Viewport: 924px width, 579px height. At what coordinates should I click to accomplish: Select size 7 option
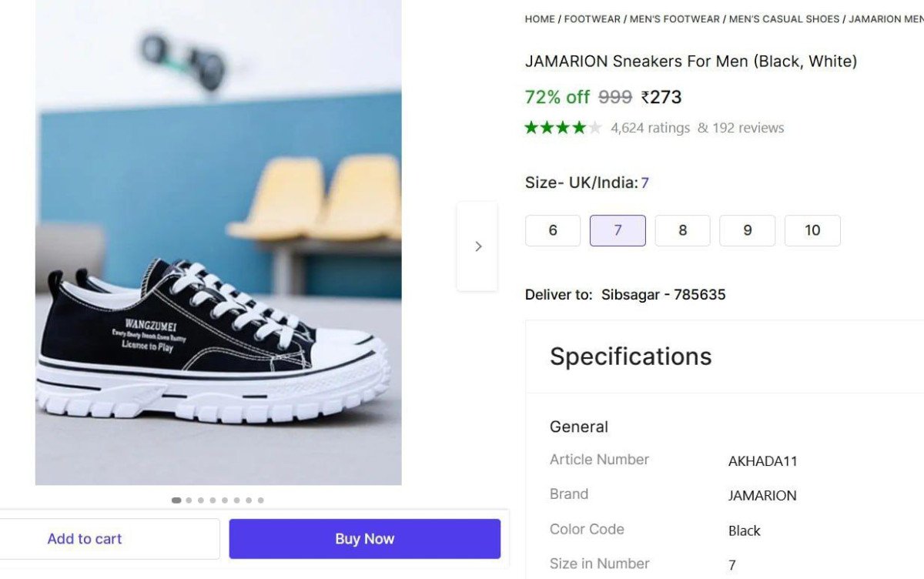coord(618,231)
